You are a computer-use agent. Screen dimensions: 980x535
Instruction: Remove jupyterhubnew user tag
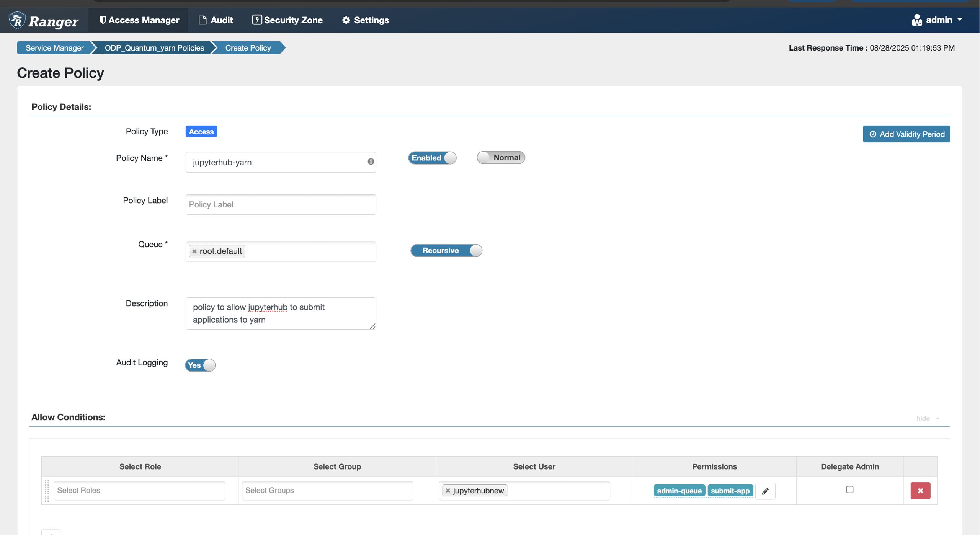point(448,491)
